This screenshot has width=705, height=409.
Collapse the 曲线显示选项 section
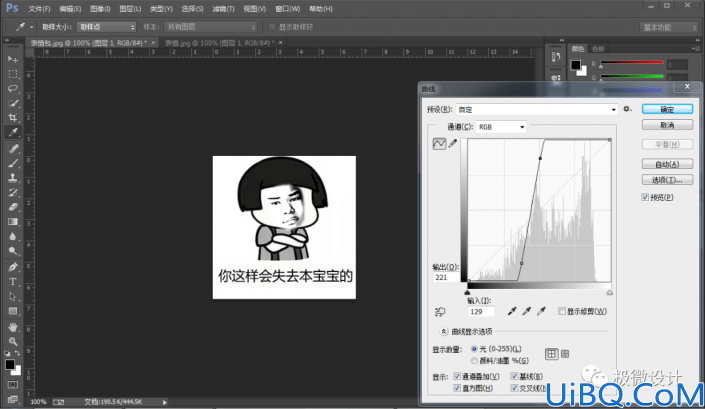click(x=443, y=332)
